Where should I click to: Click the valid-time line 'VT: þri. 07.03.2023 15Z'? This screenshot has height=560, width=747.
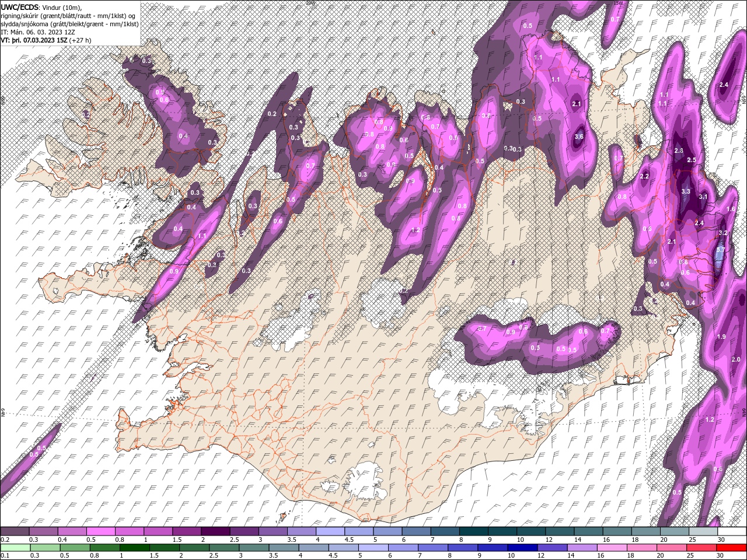[x=34, y=40]
